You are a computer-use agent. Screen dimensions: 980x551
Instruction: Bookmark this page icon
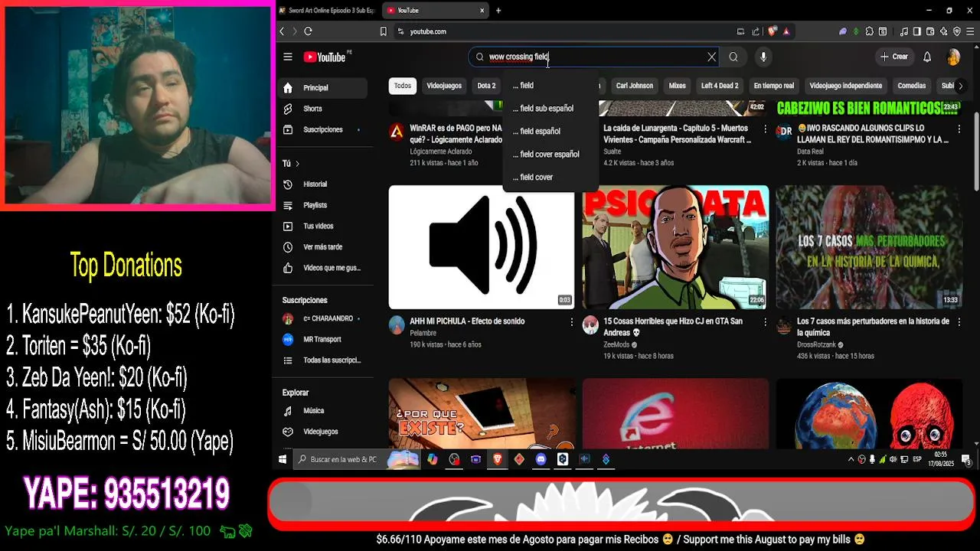point(383,31)
